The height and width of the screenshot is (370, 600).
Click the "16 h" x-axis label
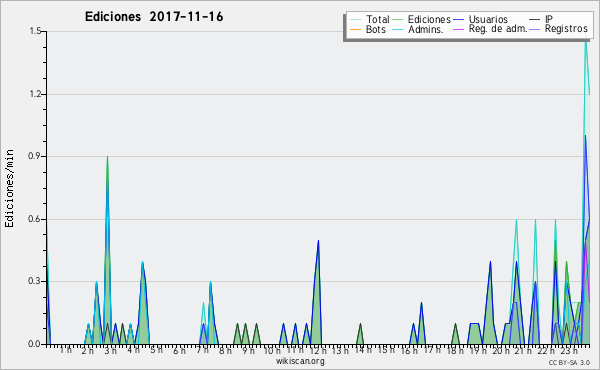[x=409, y=351]
